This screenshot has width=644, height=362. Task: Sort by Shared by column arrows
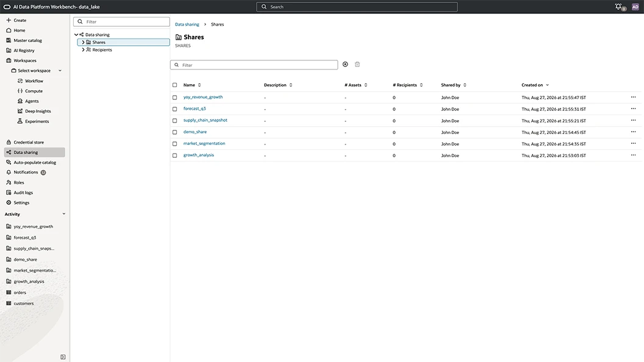465,85
